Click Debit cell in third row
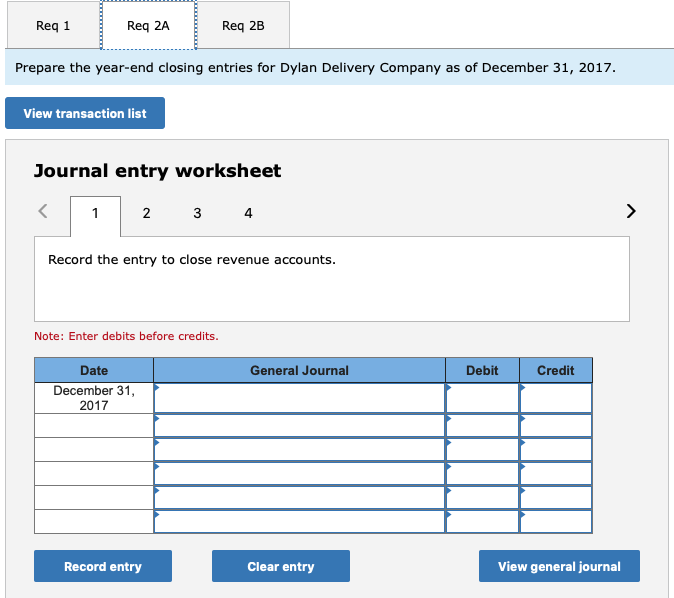This screenshot has height=598, width=674. click(x=482, y=450)
